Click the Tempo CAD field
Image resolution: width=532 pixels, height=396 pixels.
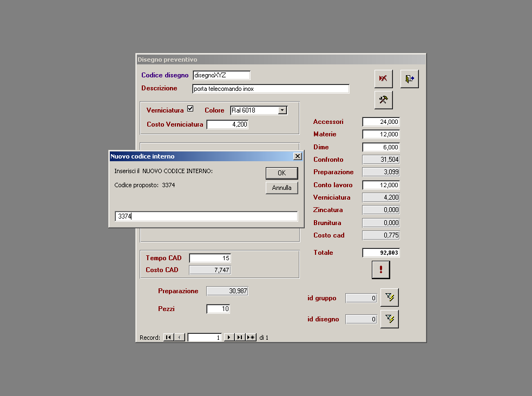[x=210, y=258]
